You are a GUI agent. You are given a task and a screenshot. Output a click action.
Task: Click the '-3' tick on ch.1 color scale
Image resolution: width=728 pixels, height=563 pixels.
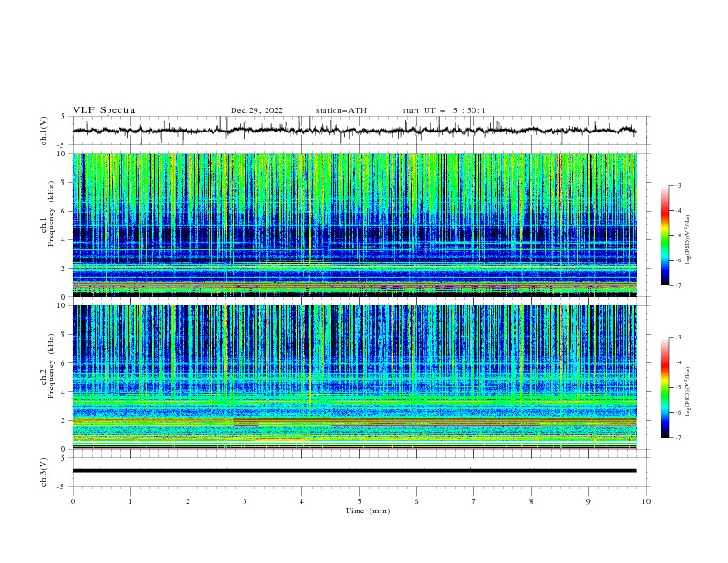677,185
